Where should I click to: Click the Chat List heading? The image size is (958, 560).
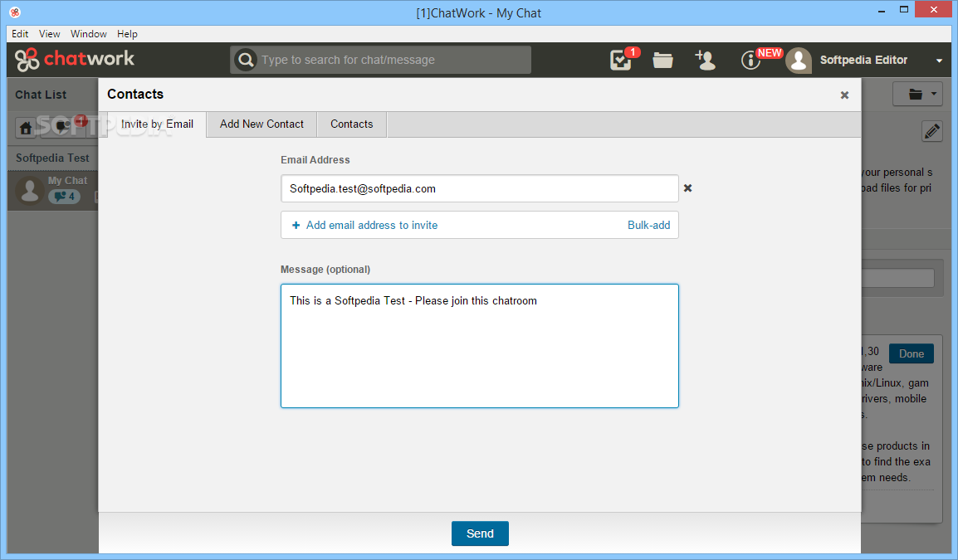coord(41,95)
